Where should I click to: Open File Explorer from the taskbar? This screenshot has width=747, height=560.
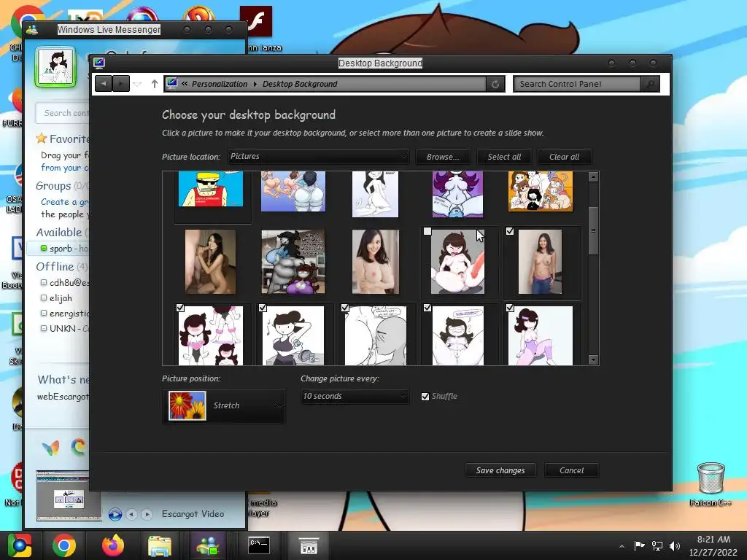point(160,546)
